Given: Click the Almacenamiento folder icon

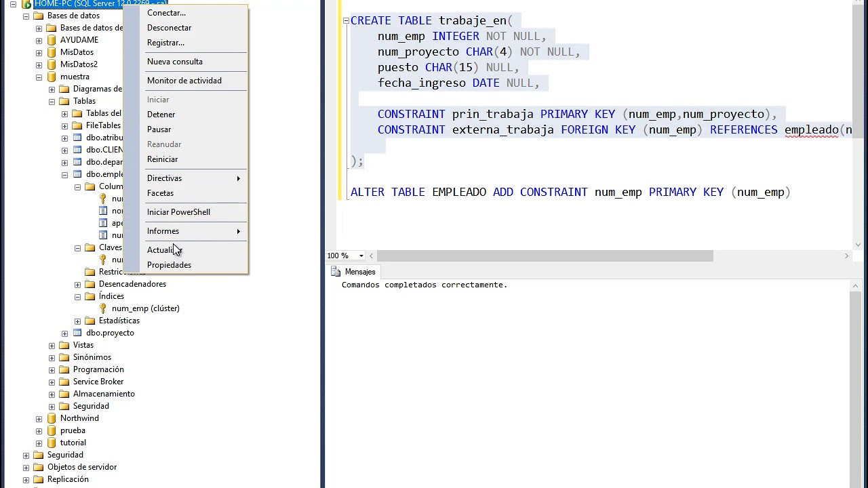Looking at the screenshot, I should pyautogui.click(x=64, y=394).
